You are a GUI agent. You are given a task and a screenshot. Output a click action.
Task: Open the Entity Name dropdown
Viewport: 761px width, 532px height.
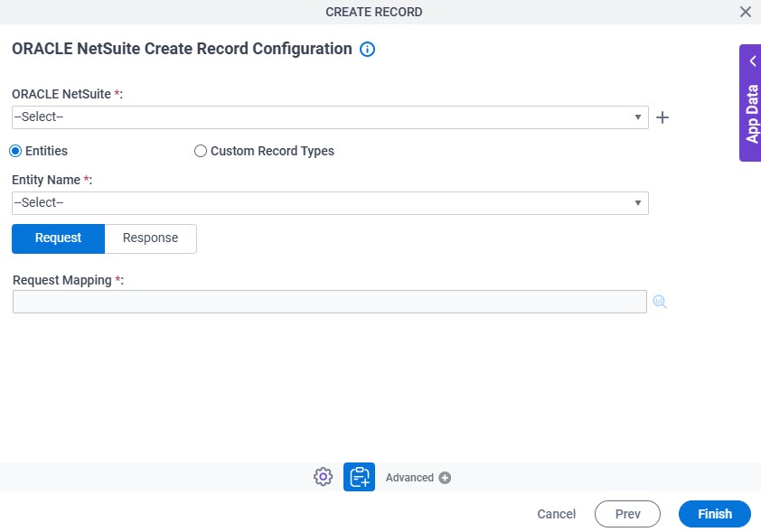tap(330, 203)
